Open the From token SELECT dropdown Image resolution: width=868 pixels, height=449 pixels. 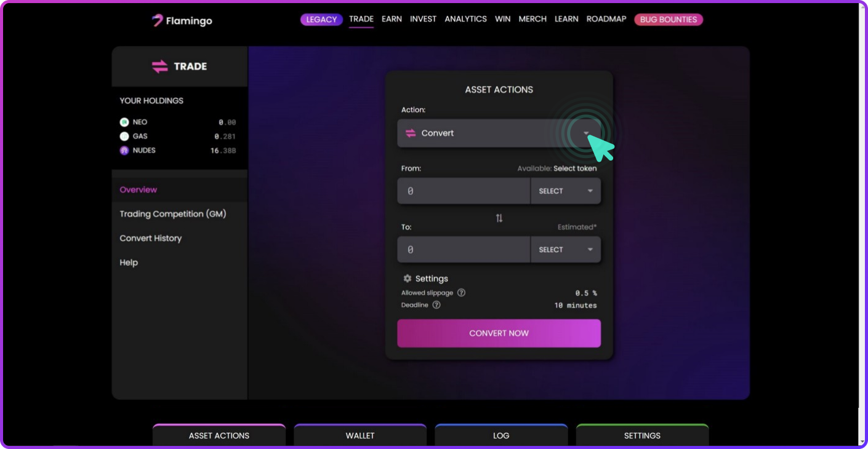coord(566,191)
